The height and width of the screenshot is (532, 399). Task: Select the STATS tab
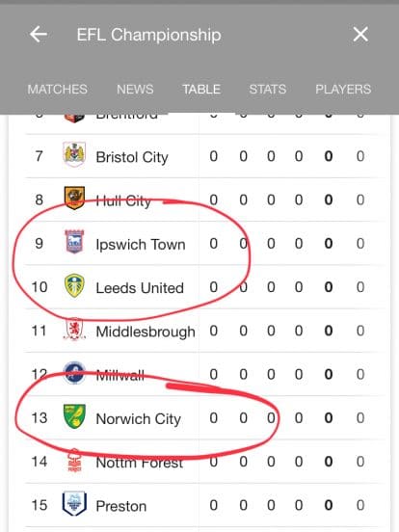pos(268,90)
